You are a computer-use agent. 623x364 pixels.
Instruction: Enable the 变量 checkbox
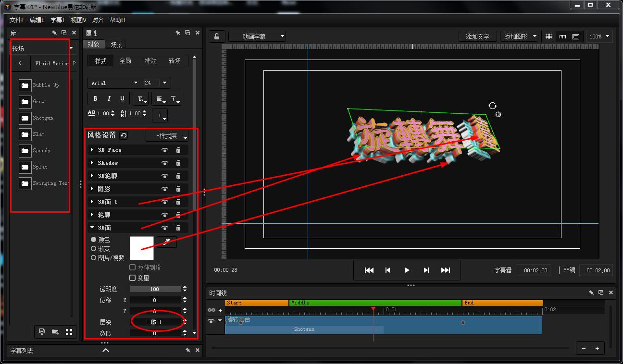[133, 278]
